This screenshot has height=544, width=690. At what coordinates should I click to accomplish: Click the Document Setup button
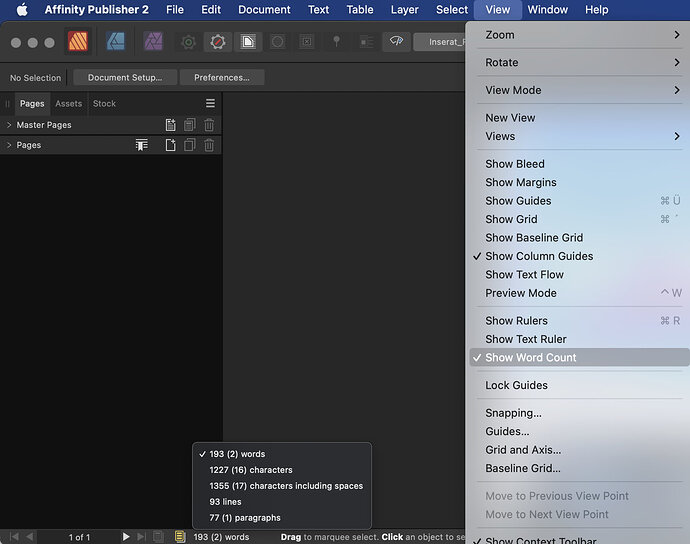[x=124, y=77]
